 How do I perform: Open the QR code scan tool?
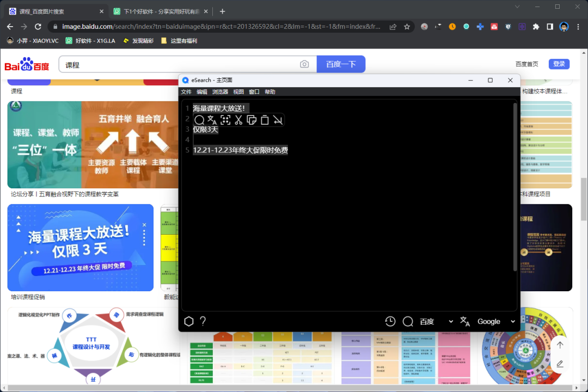(225, 120)
